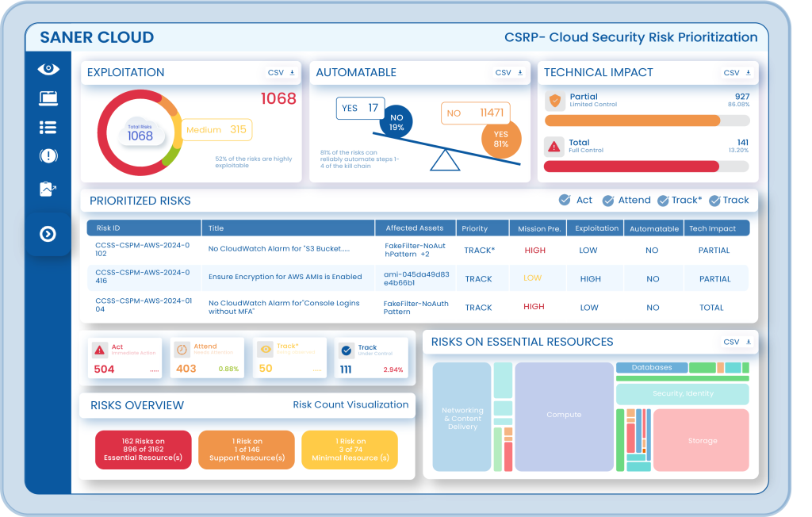Open the image report sidebar icon
Image resolution: width=812 pixels, height=517 pixels.
pyautogui.click(x=48, y=189)
